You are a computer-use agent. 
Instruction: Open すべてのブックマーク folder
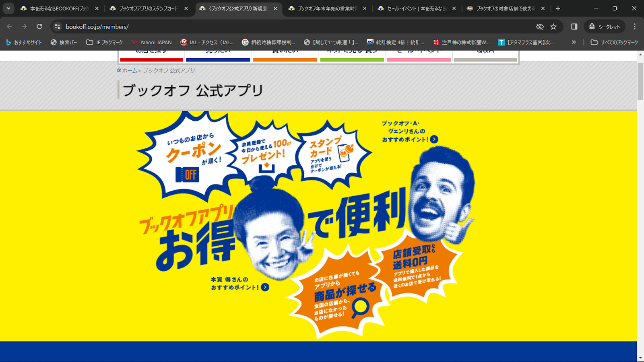click(x=614, y=42)
